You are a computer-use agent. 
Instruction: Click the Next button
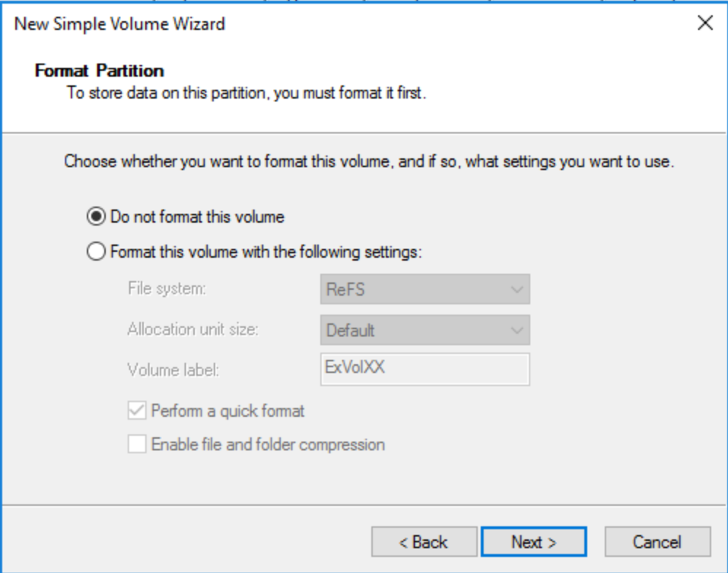[x=533, y=542]
